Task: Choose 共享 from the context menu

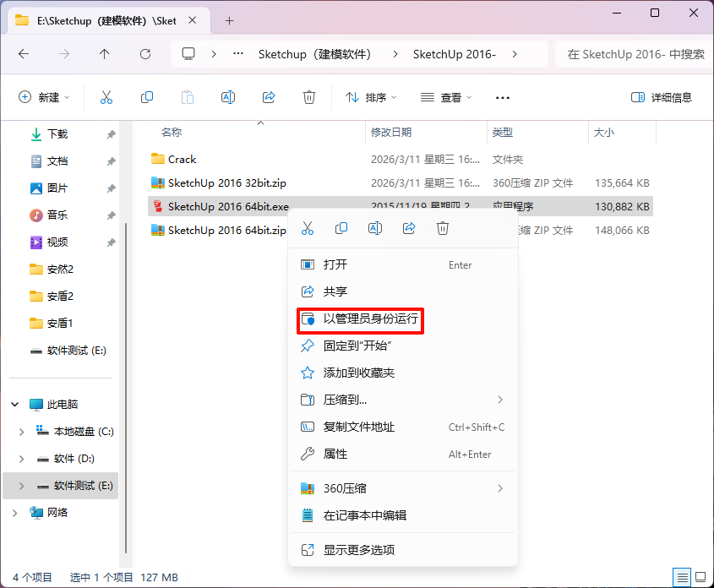Action: [x=402, y=291]
